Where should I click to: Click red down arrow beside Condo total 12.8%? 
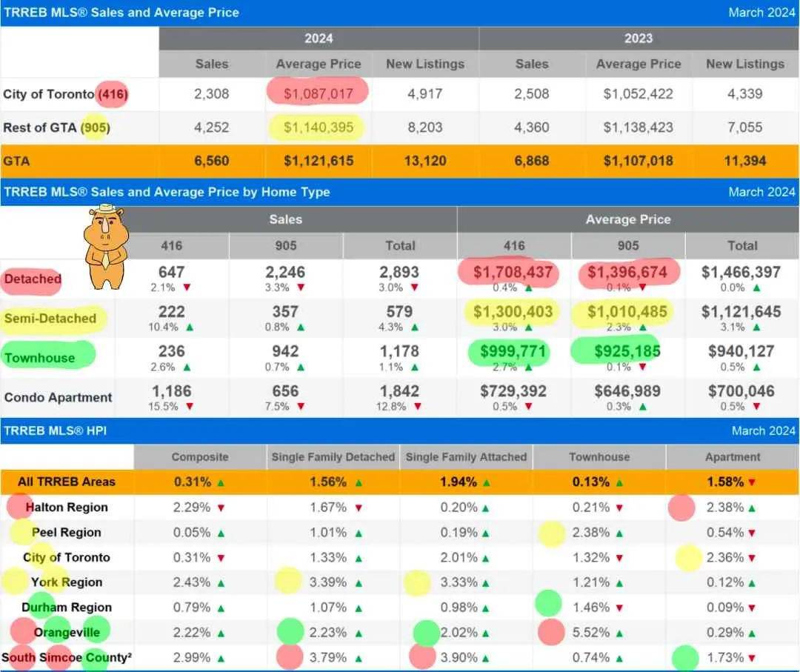[419, 407]
